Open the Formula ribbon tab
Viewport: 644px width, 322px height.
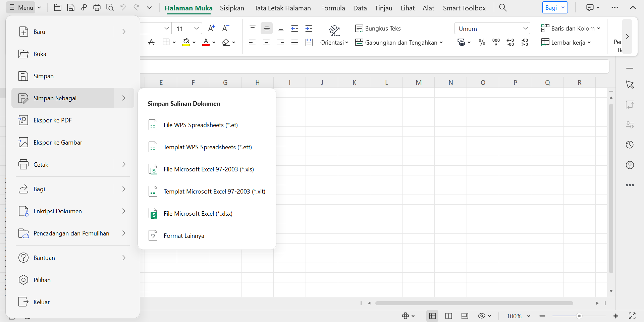333,8
